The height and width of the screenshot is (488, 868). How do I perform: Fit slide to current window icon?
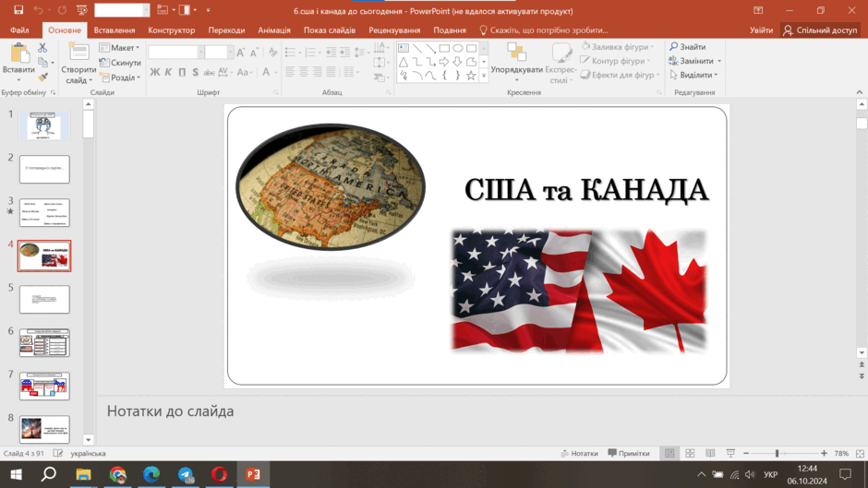click(860, 453)
